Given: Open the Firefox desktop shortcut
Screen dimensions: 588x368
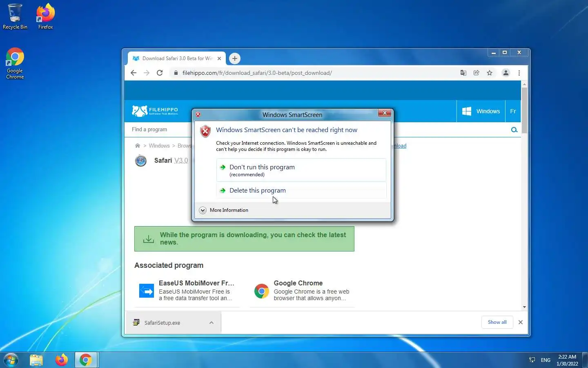Looking at the screenshot, I should click(x=45, y=16).
